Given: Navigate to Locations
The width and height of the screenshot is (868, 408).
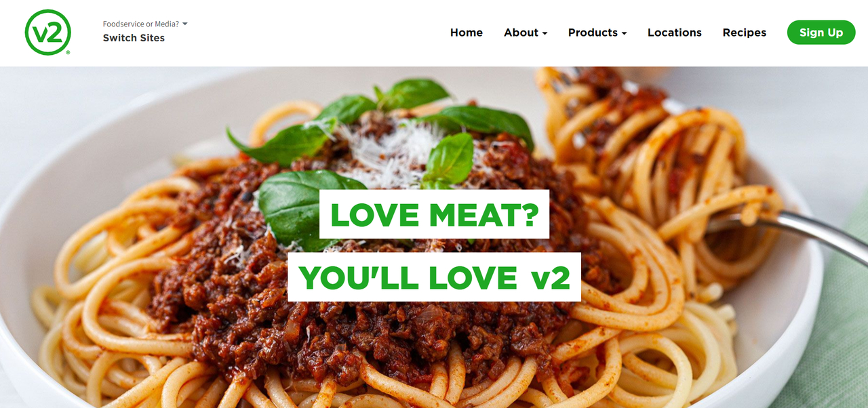Looking at the screenshot, I should coord(675,33).
